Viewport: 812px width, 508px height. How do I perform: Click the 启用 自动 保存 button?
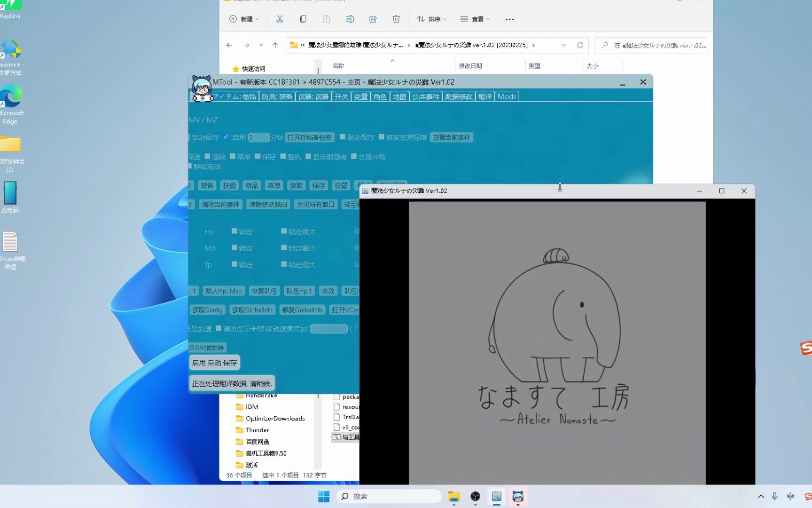(214, 363)
